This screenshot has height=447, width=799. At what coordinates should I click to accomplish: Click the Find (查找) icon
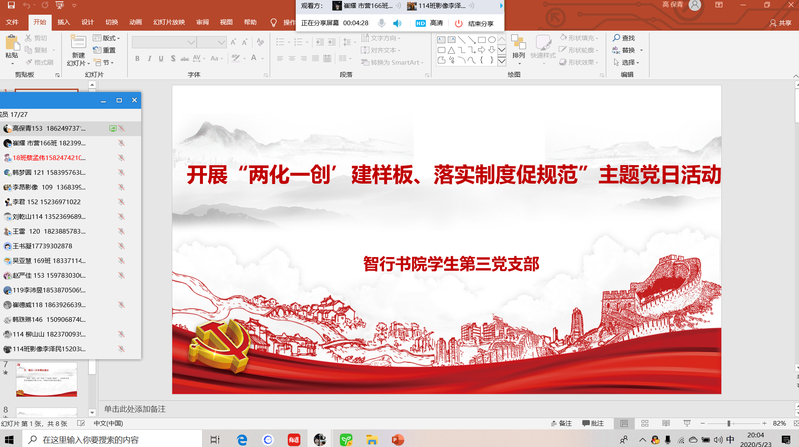[x=622, y=38]
